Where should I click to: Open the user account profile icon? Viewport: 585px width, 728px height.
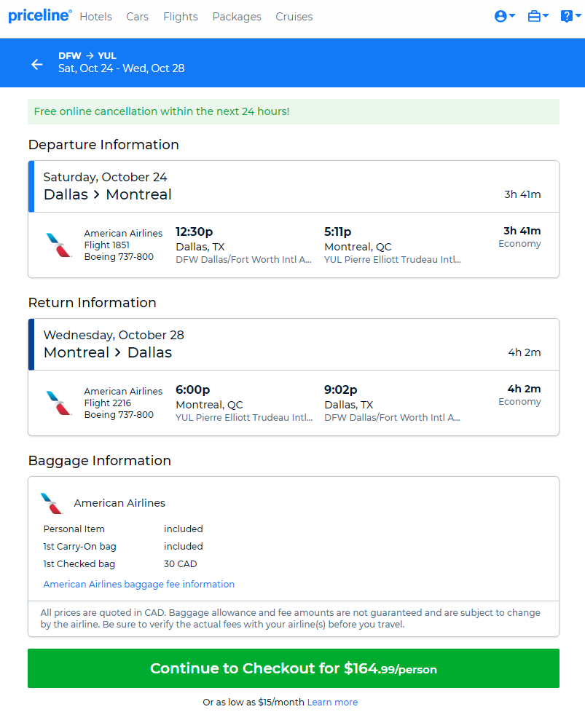(x=500, y=16)
